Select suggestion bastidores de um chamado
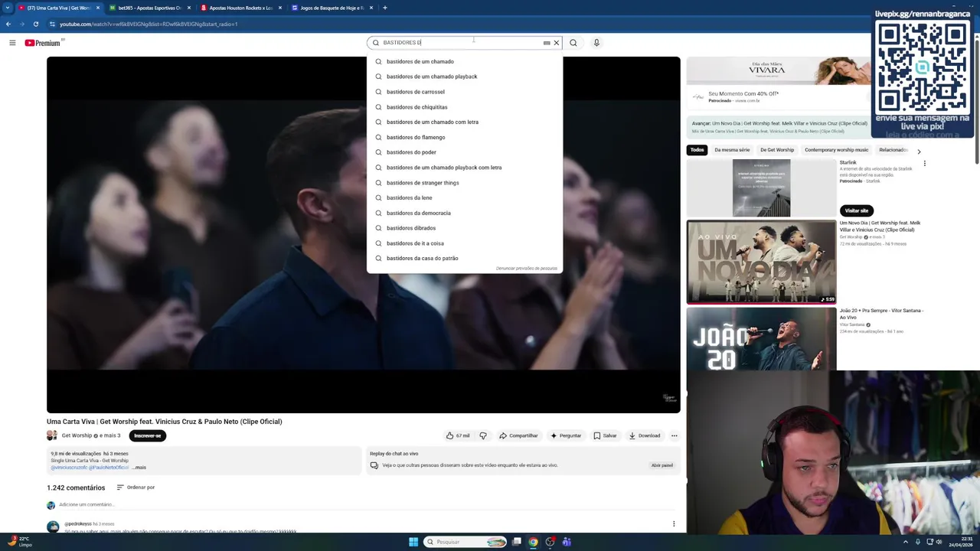The width and height of the screenshot is (980, 551). 465,61
